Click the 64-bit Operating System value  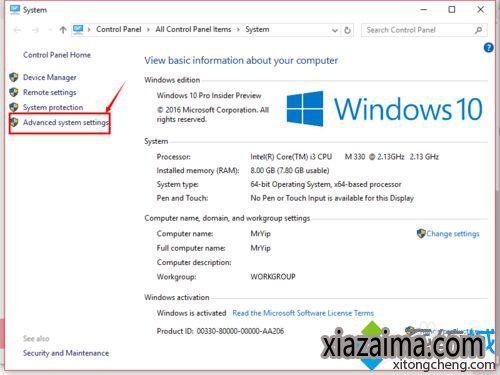pyautogui.click(x=326, y=184)
